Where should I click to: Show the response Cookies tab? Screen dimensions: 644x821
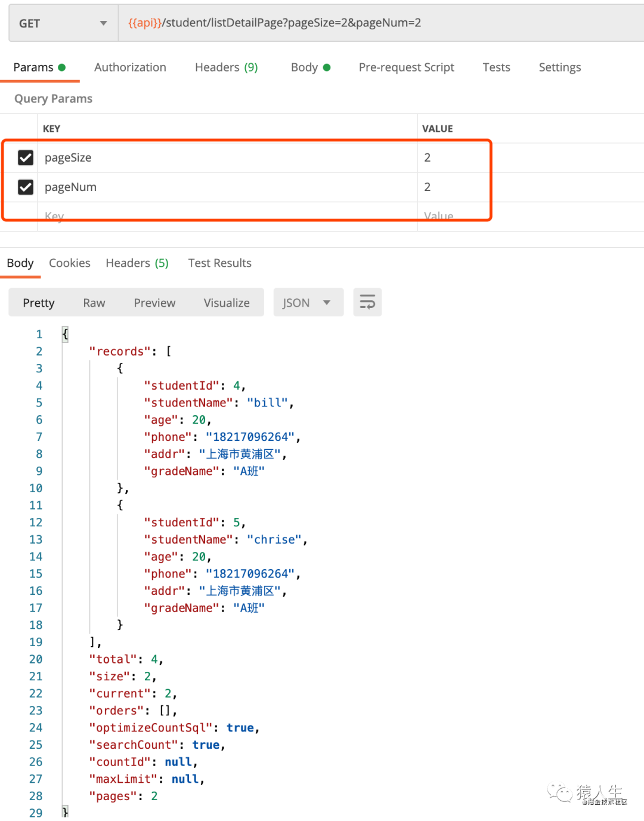click(70, 263)
